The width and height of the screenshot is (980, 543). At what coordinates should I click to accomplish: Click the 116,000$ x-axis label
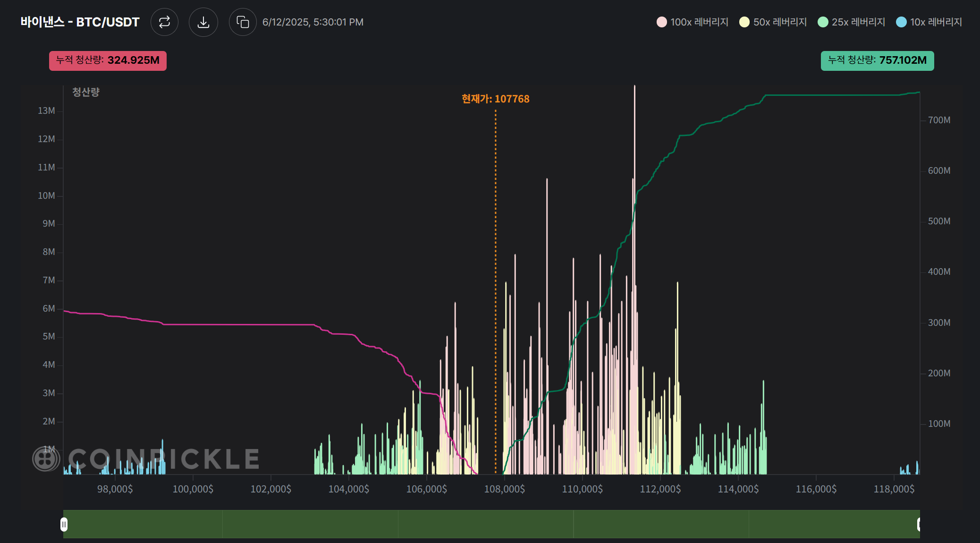click(x=816, y=489)
